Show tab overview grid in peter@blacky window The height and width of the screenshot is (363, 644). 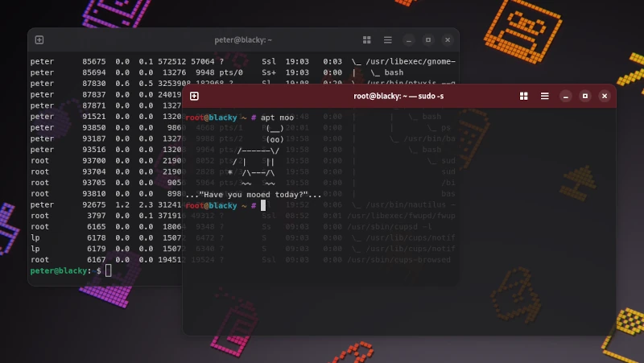(367, 39)
